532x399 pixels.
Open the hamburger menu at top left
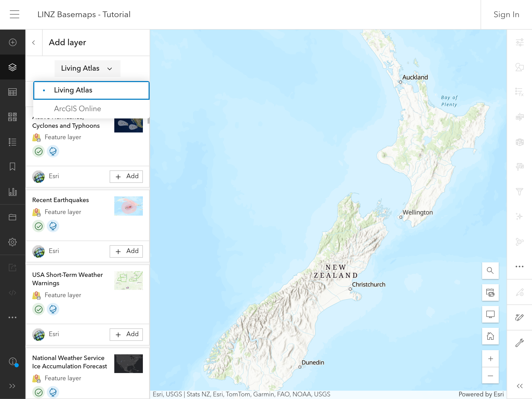click(x=14, y=14)
